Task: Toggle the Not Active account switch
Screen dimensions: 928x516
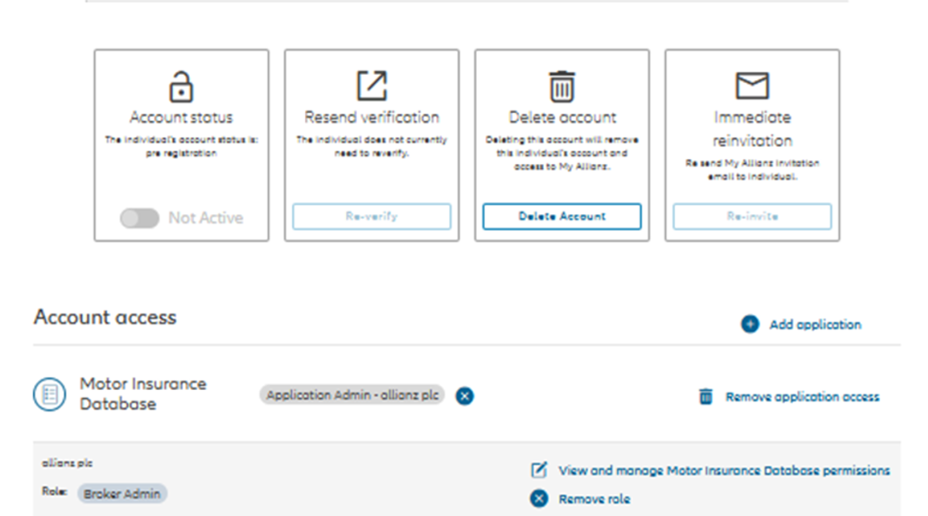Action: [140, 218]
